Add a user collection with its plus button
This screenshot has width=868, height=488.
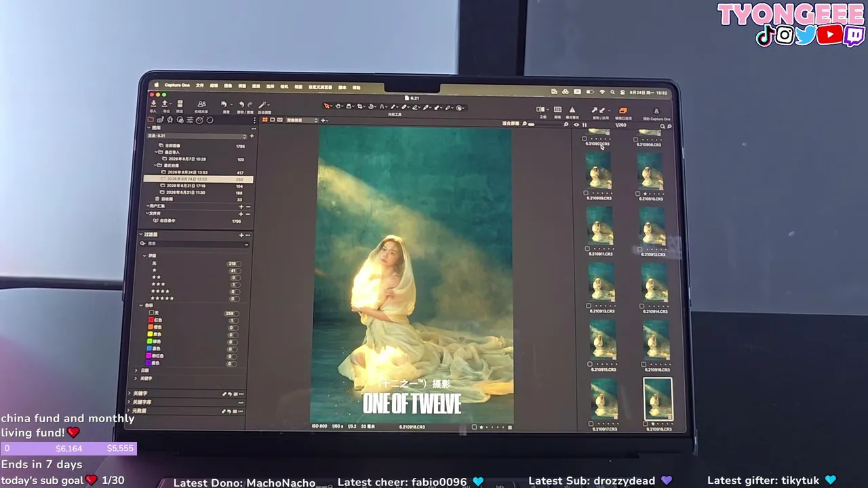[241, 206]
